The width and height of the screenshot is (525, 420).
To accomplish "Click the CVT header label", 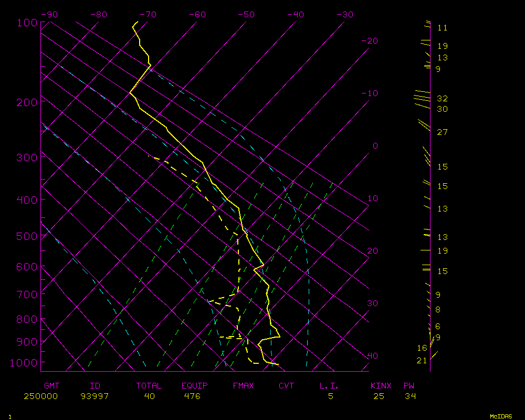I will click(x=287, y=386).
